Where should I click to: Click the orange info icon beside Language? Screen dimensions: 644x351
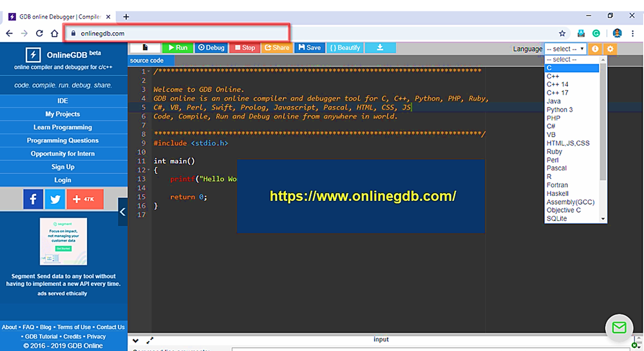click(595, 49)
